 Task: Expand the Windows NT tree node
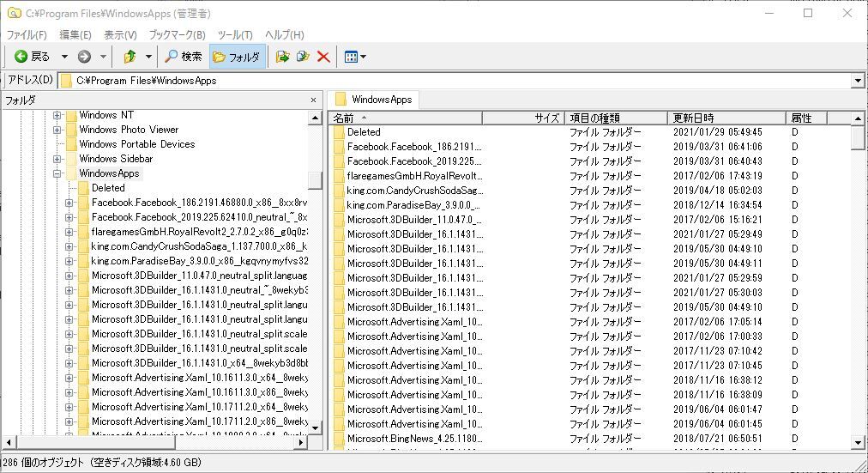tap(57, 115)
